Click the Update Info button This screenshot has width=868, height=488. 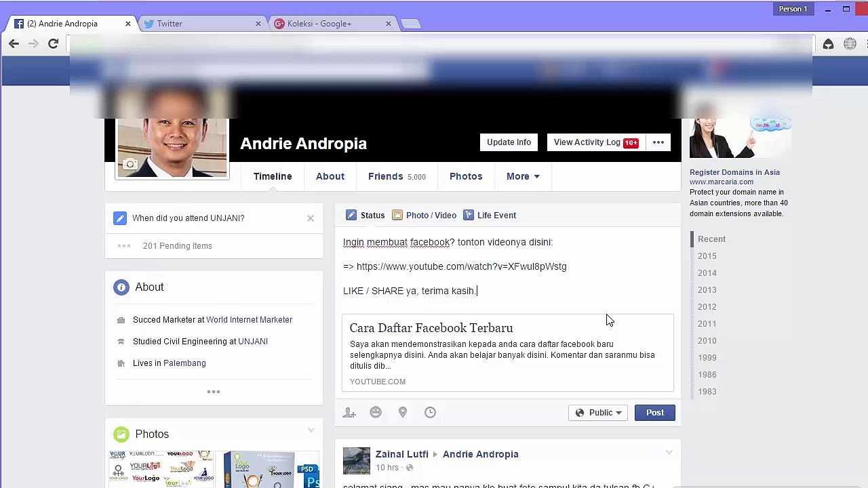click(509, 142)
